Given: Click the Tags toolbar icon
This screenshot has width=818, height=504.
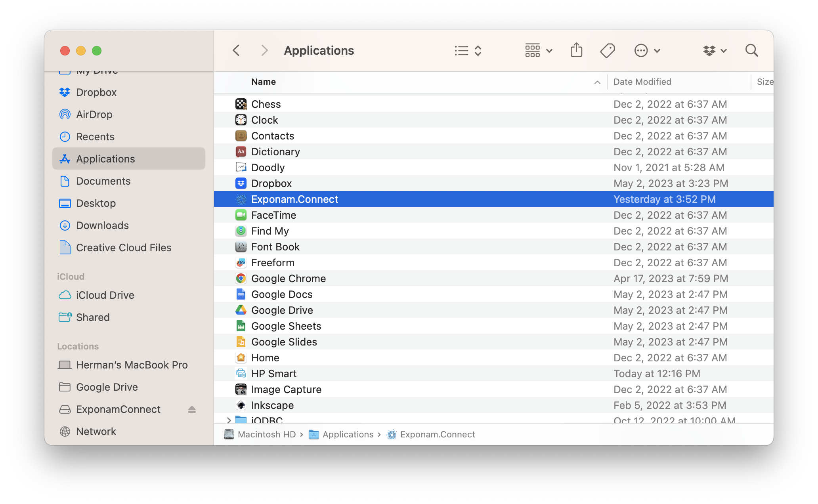Looking at the screenshot, I should 607,50.
